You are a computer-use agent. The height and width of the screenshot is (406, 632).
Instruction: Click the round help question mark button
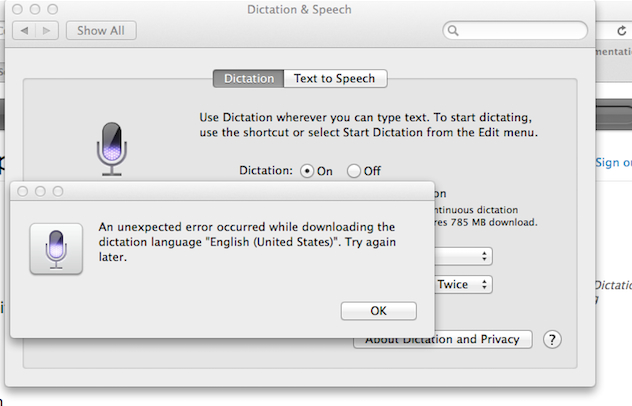pos(552,339)
